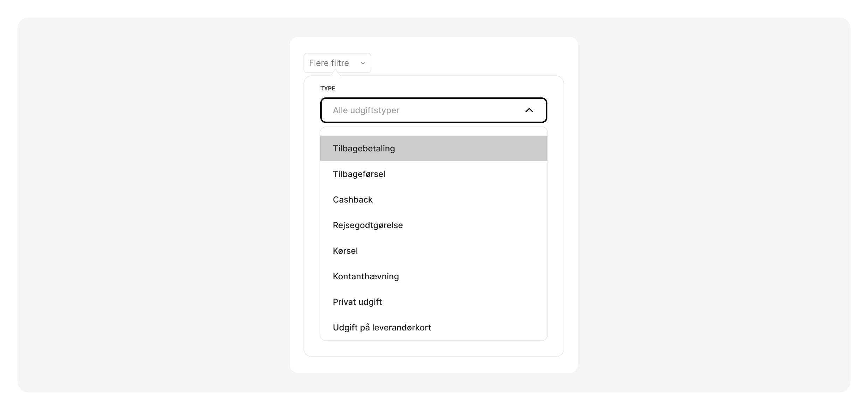Click the TYPE section label

pos(328,88)
